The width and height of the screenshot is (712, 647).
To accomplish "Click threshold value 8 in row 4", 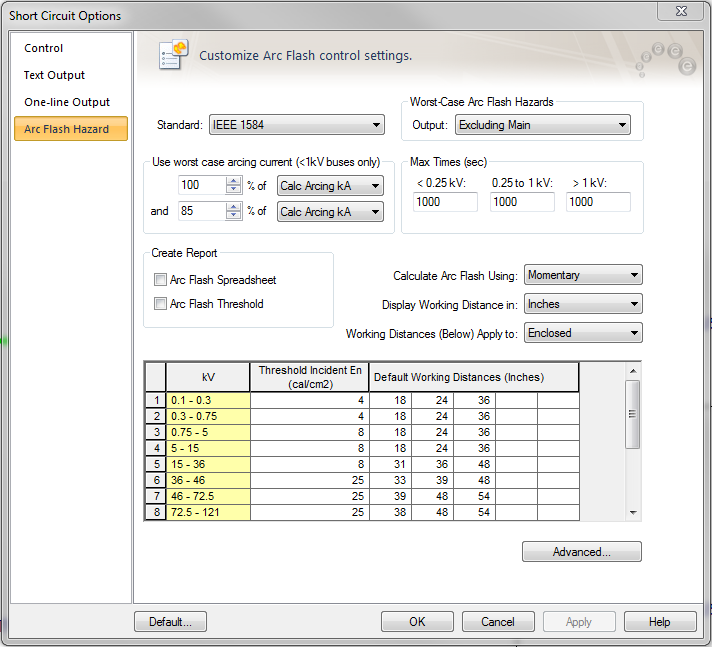I will 310,448.
